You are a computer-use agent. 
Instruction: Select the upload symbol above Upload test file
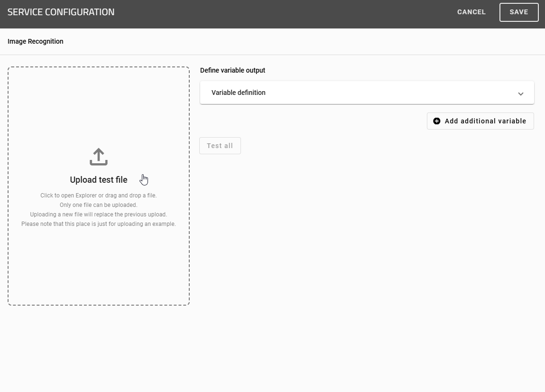coord(98,156)
